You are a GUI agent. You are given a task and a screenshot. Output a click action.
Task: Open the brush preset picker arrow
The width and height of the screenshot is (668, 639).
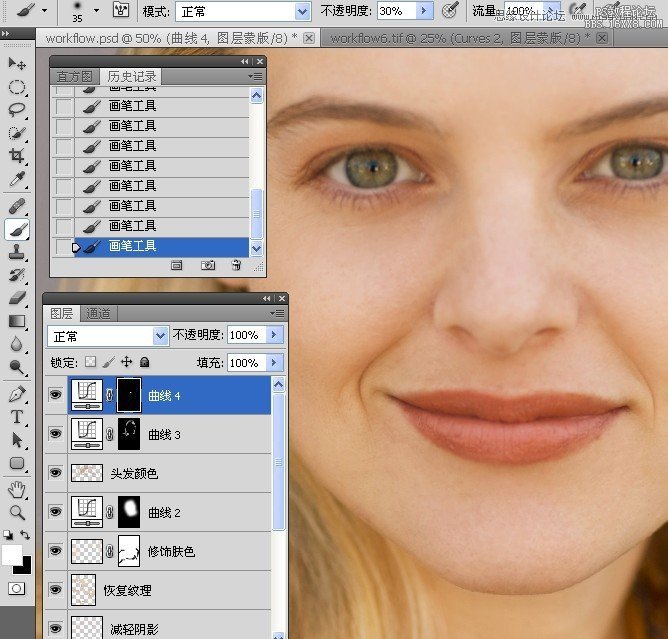pos(97,10)
